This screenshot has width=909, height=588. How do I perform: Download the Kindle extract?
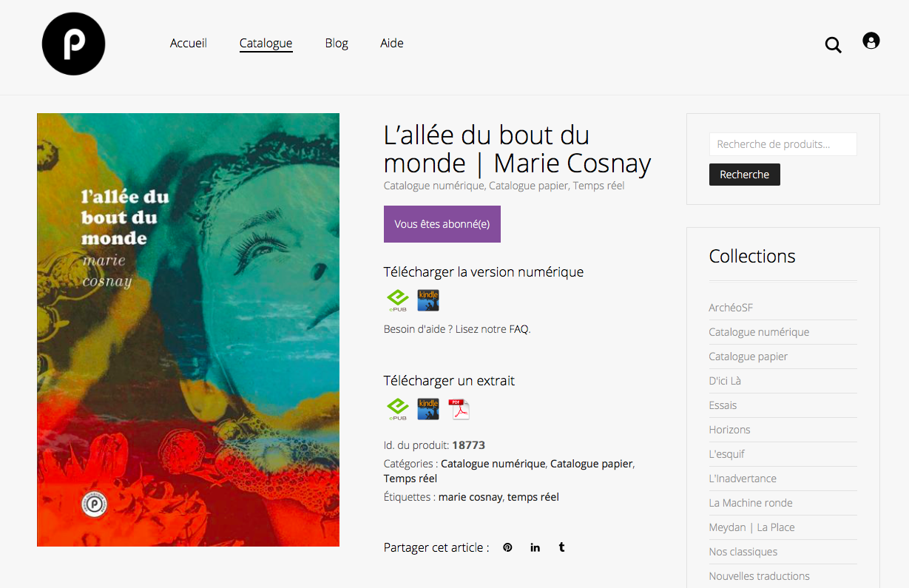[428, 409]
